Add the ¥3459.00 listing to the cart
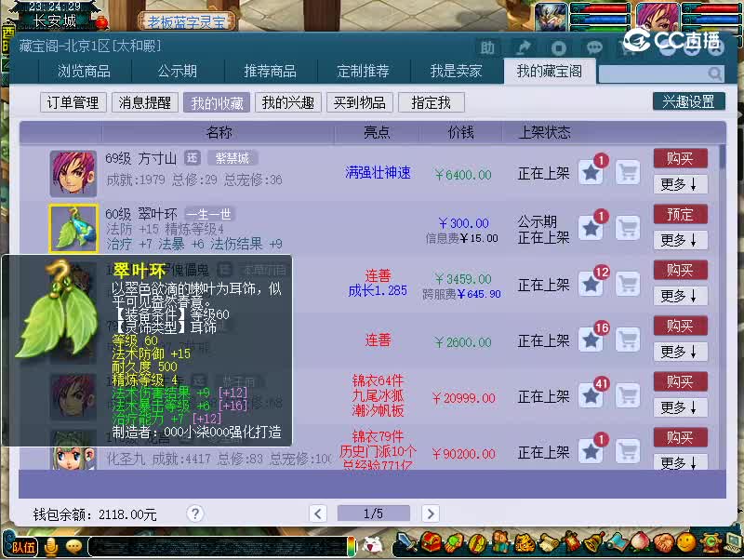Viewport: 744px width, 560px height. [x=628, y=285]
